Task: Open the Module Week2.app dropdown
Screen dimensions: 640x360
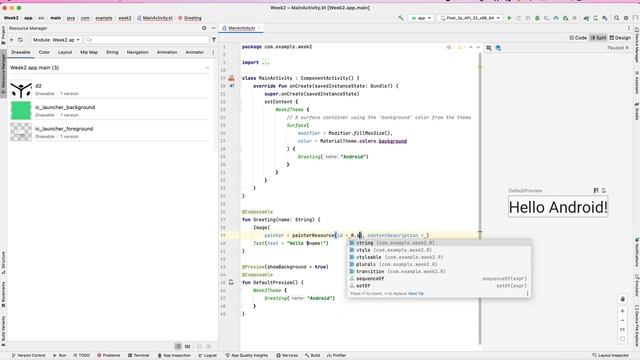Action: [x=56, y=40]
